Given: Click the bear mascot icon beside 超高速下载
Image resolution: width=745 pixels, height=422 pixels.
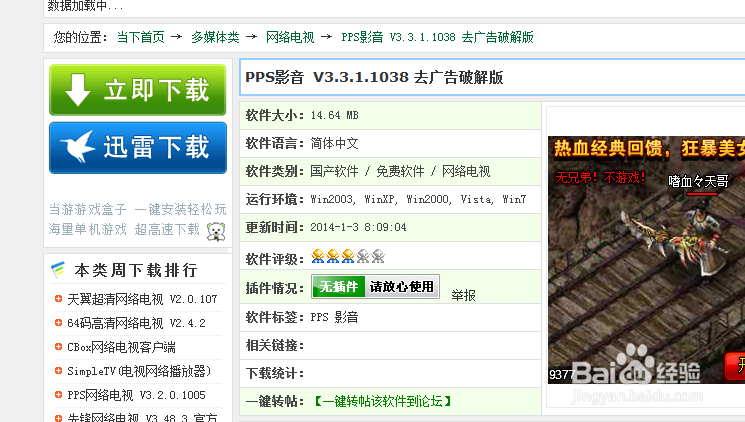Looking at the screenshot, I should [x=216, y=231].
